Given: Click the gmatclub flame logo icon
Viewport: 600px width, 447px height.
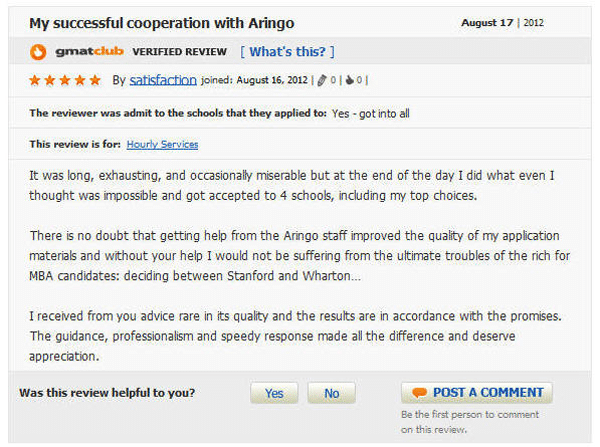Looking at the screenshot, I should pyautogui.click(x=38, y=52).
